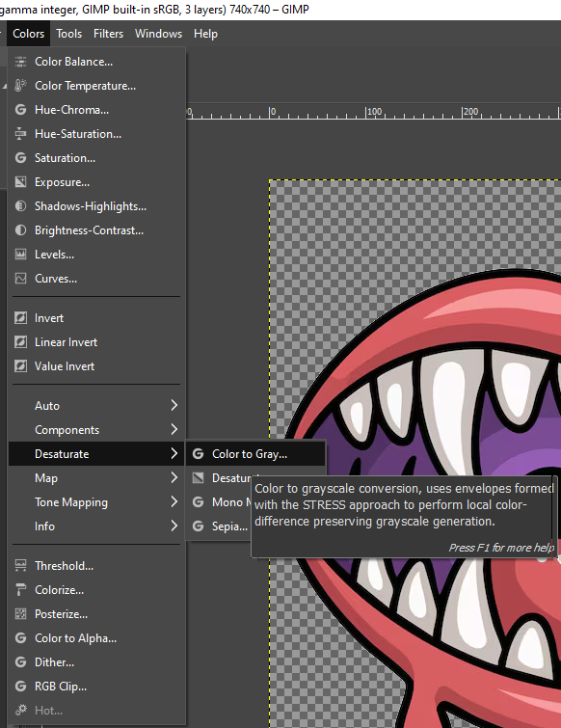
Task: Click the Color Balance menu icon
Action: coord(20,62)
